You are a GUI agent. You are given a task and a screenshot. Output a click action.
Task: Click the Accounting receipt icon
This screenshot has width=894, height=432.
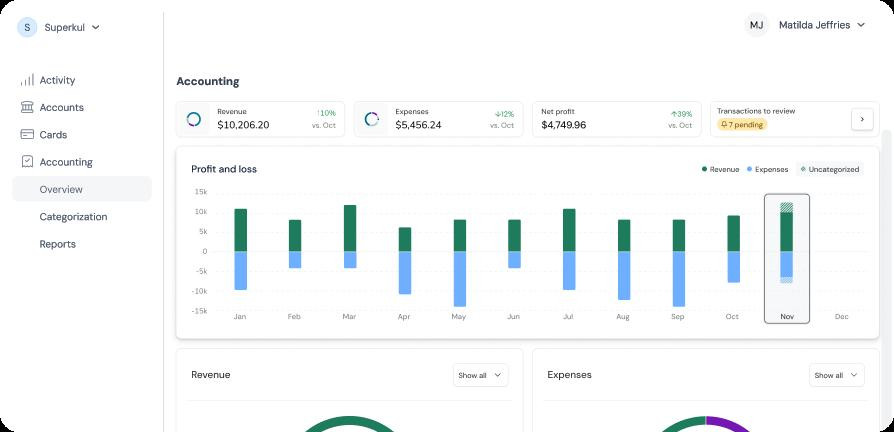pos(27,162)
